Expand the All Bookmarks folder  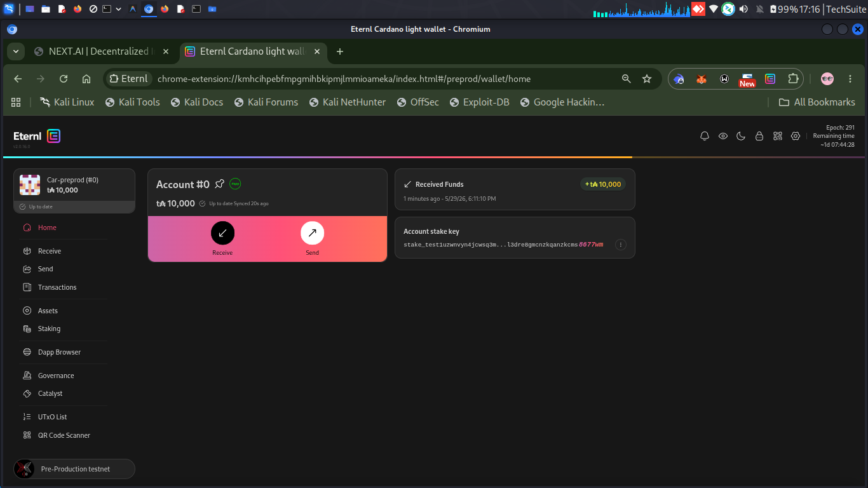click(817, 102)
